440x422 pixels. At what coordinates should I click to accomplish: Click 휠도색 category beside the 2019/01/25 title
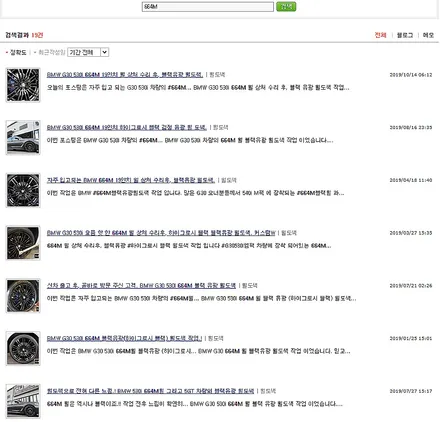click(x=216, y=338)
